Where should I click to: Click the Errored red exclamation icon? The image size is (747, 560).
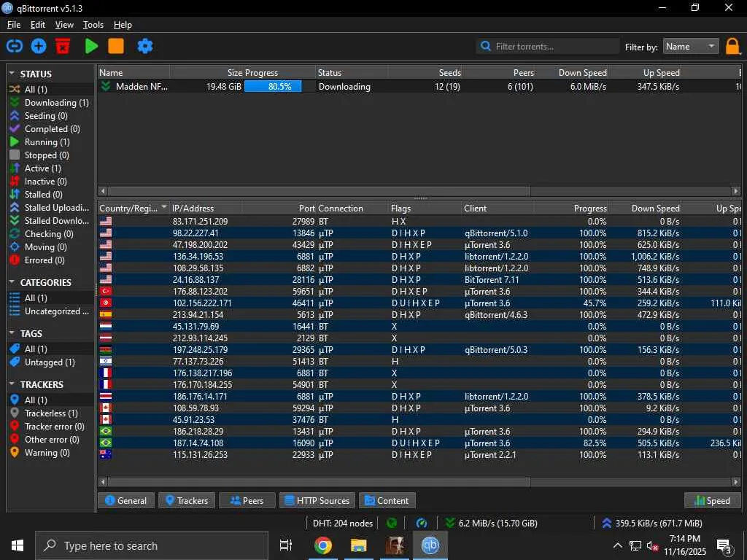[x=15, y=260]
